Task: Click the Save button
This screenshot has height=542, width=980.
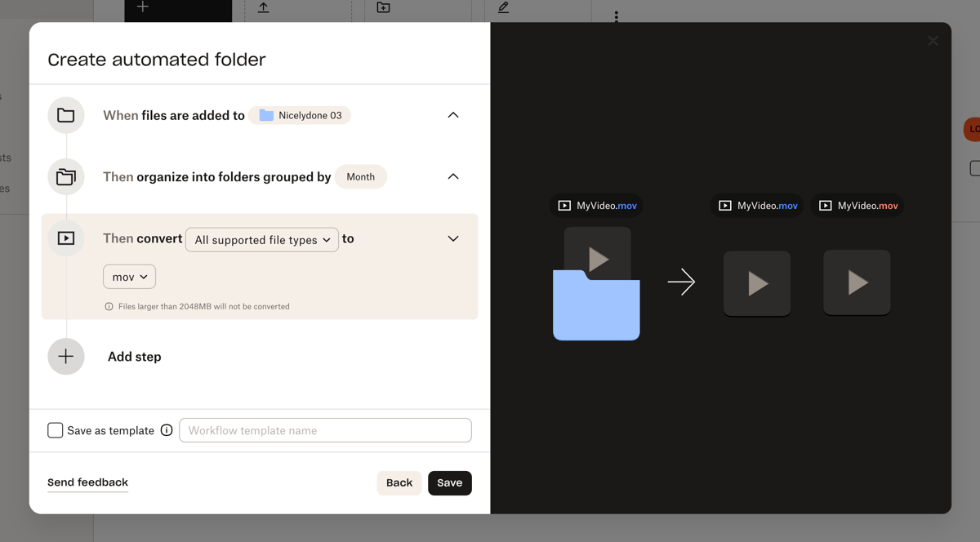Action: point(450,482)
